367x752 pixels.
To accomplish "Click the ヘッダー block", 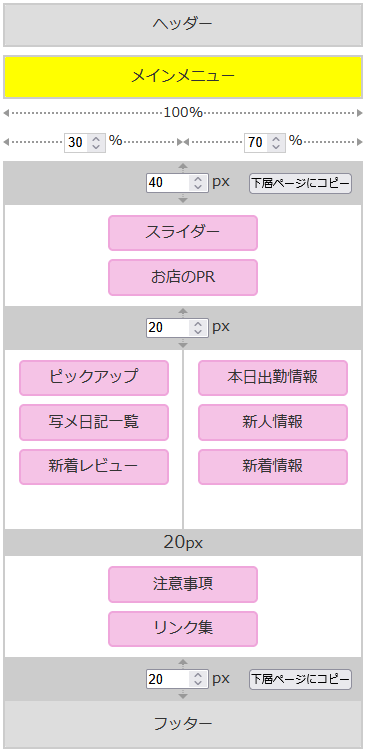I will (183, 25).
